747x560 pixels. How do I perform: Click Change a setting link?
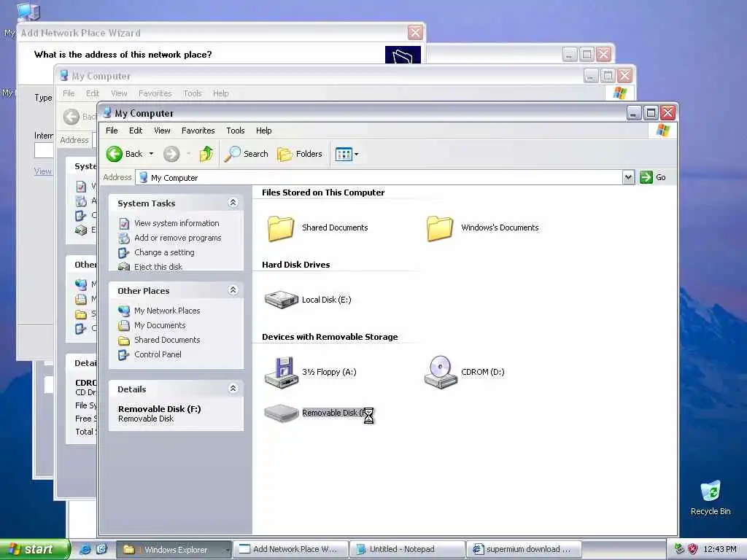pyautogui.click(x=164, y=252)
